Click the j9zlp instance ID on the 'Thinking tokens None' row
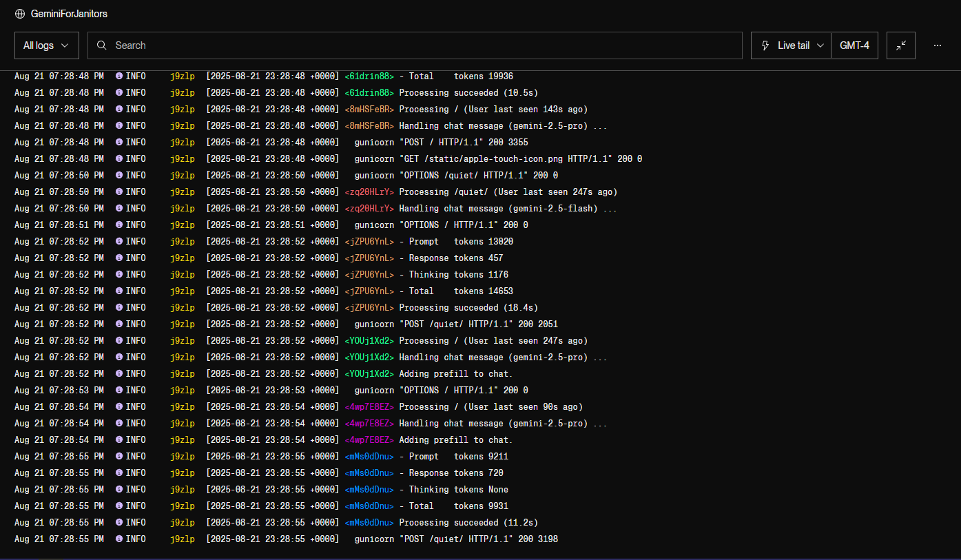The height and width of the screenshot is (560, 961). tap(183, 490)
